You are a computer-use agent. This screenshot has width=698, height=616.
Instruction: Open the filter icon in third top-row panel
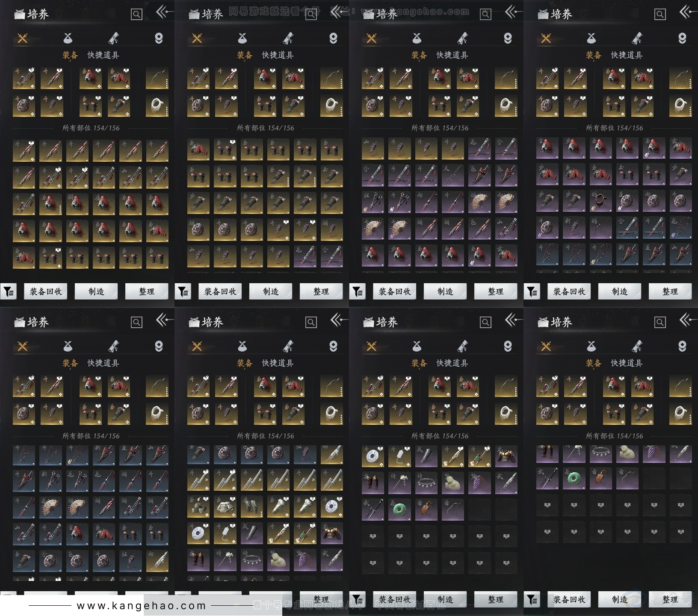coord(358,292)
